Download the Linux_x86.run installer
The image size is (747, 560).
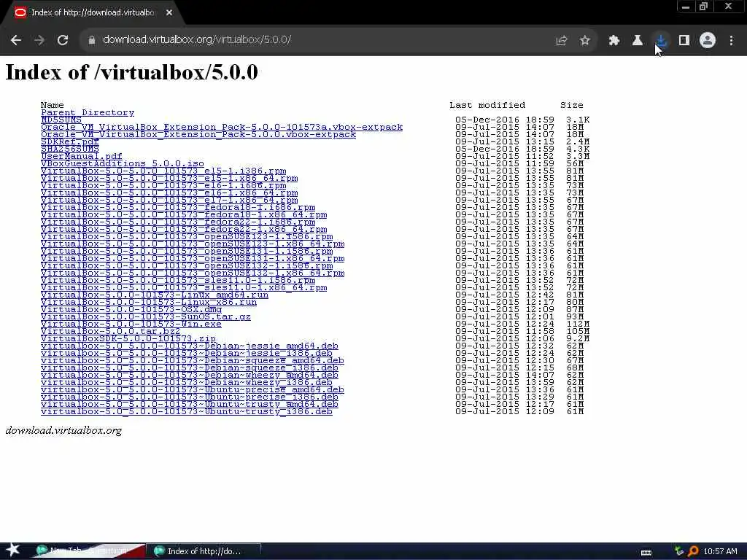(x=149, y=303)
